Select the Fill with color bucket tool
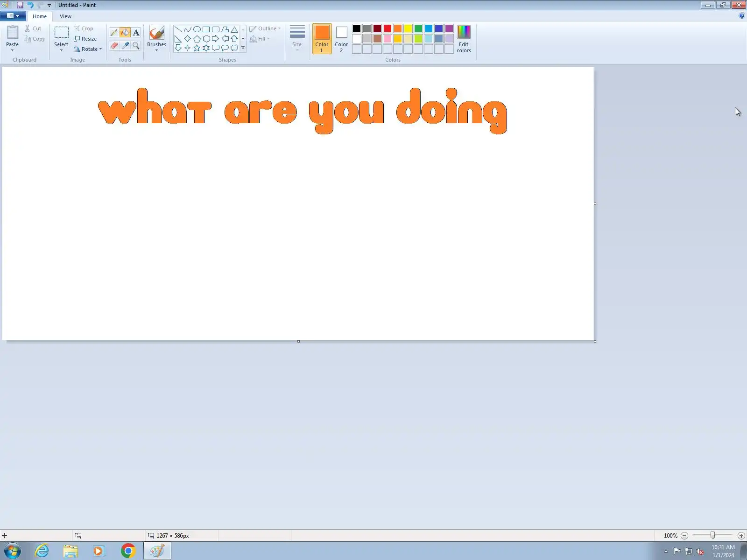Image resolution: width=747 pixels, height=560 pixels. click(x=125, y=33)
